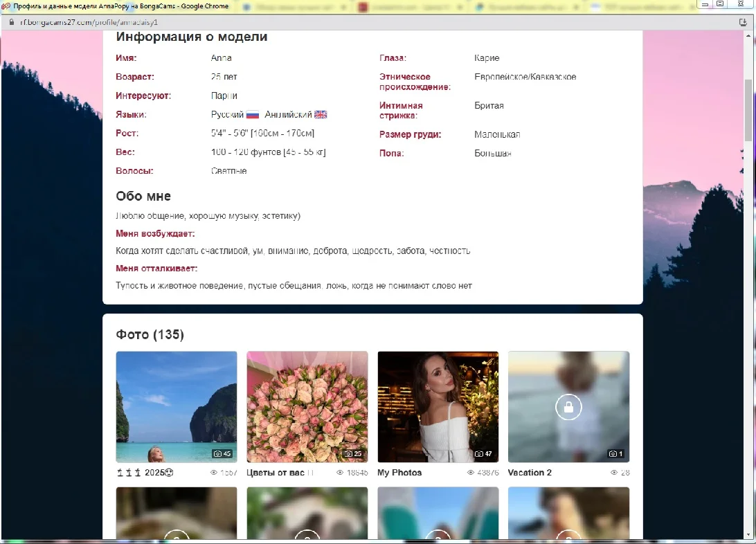Click the Информация о модели heading

192,37
